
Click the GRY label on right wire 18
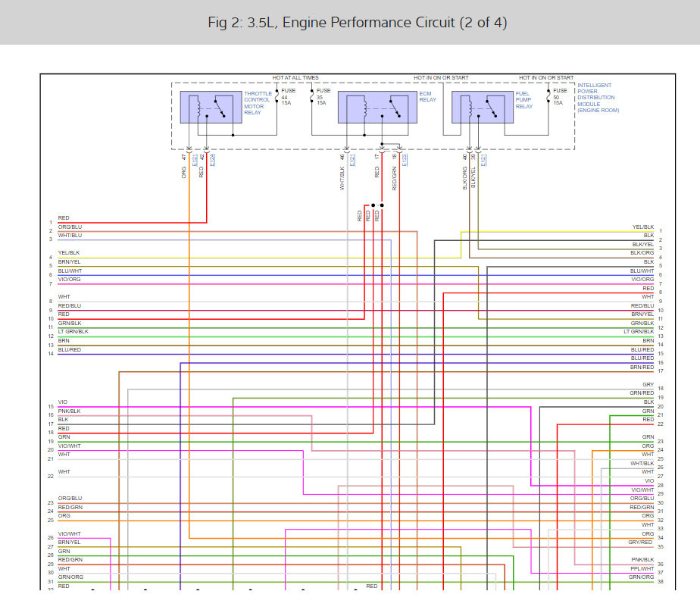[648, 384]
